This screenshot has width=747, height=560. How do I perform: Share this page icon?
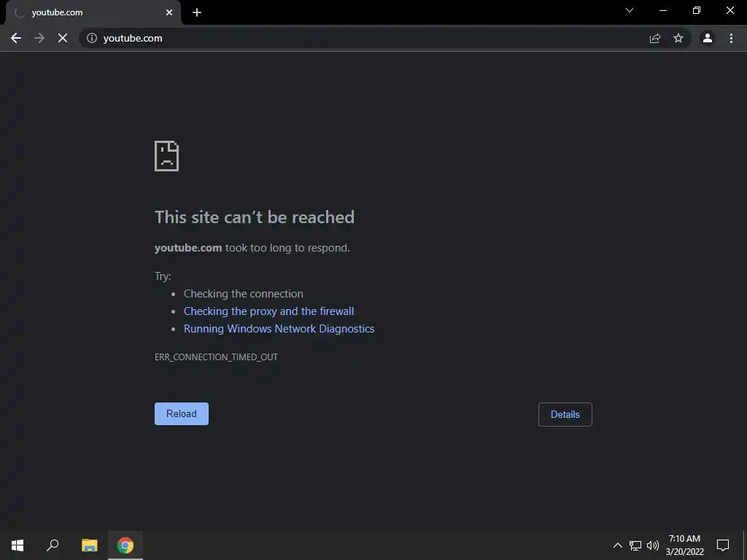pos(655,38)
